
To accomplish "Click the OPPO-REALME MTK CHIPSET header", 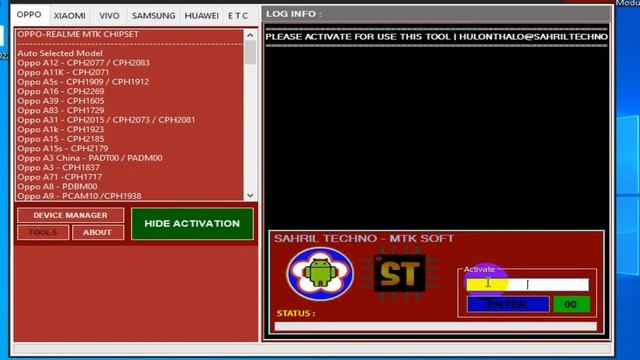I will [x=78, y=34].
